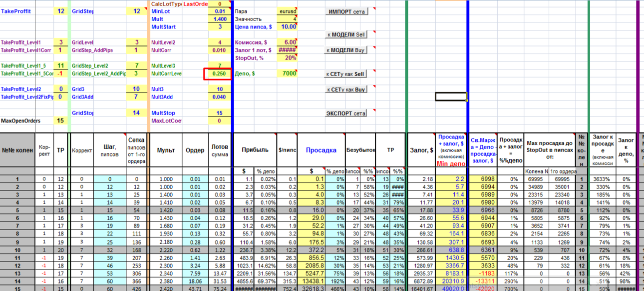The width and height of the screenshot is (644, 291).
Task: Click the ЭКСПОРТ сета button
Action: 346,113
